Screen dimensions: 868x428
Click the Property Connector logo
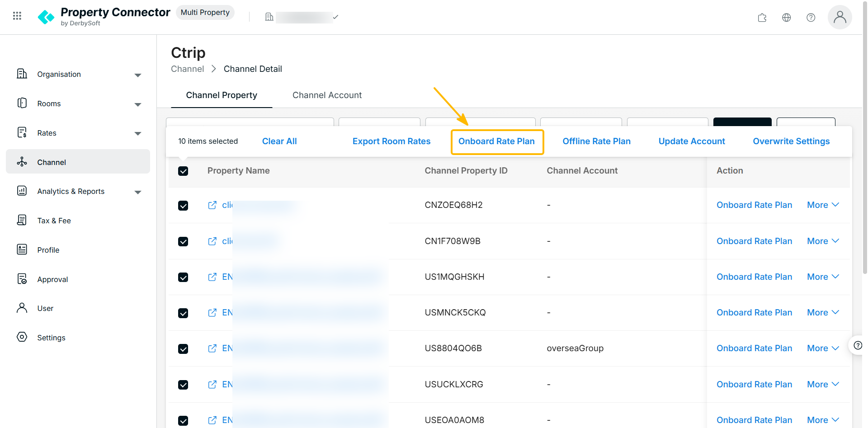104,17
